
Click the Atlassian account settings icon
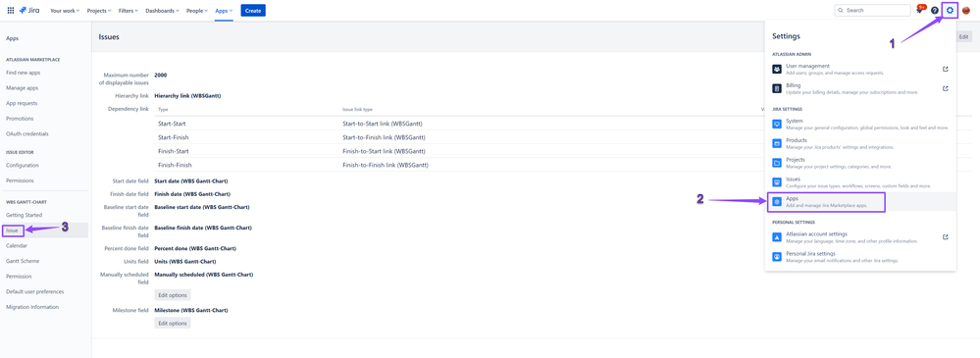click(777, 236)
